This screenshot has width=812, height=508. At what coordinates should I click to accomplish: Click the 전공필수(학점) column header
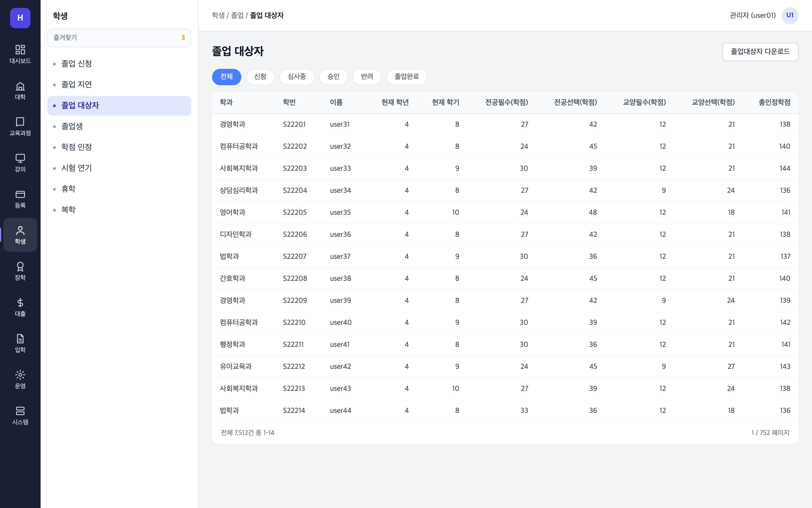pyautogui.click(x=507, y=102)
